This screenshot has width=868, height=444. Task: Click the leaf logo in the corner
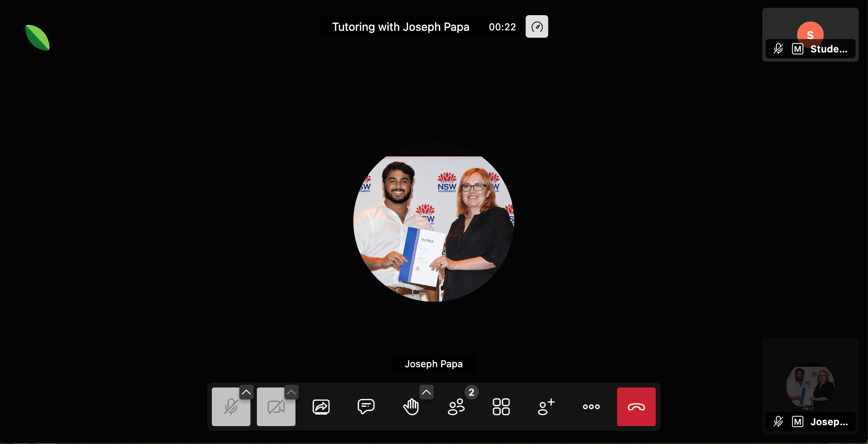coord(37,38)
